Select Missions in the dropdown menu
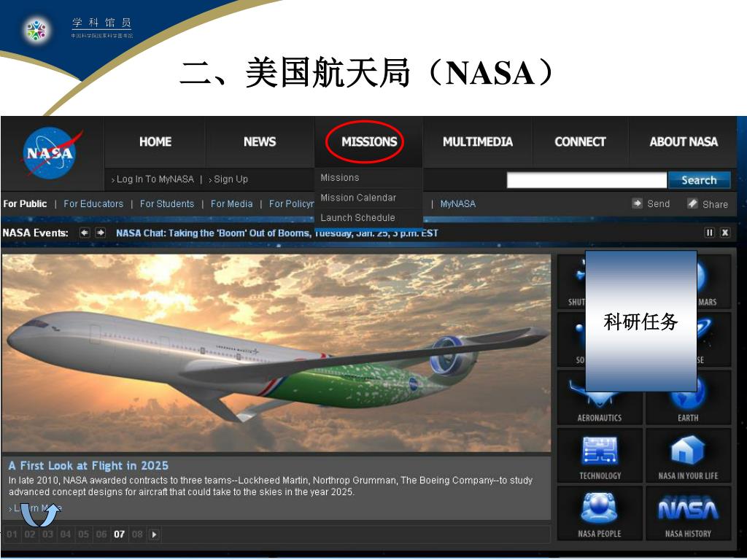This screenshot has width=747, height=560. click(340, 178)
